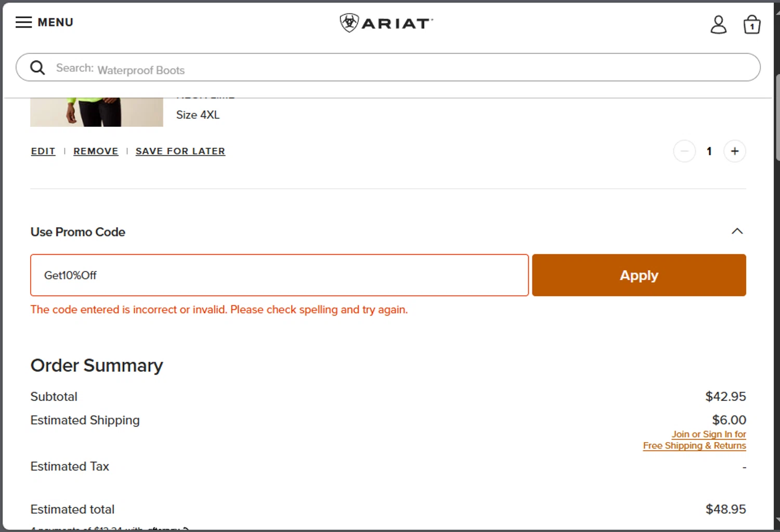This screenshot has height=532, width=780.
Task: Open the hamburger MENU
Action: [x=44, y=22]
